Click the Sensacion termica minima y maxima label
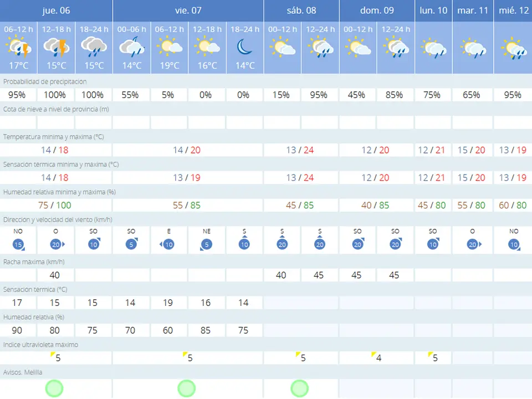The image size is (532, 399). click(61, 164)
